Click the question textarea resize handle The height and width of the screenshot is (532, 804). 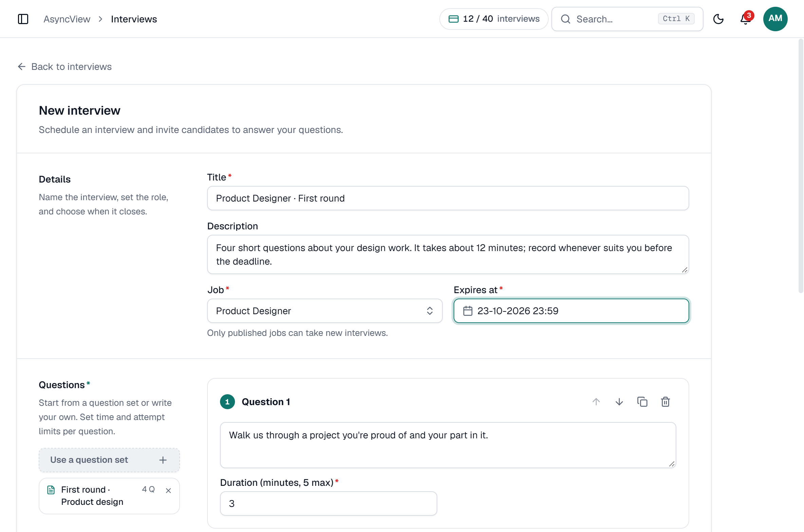(672, 464)
